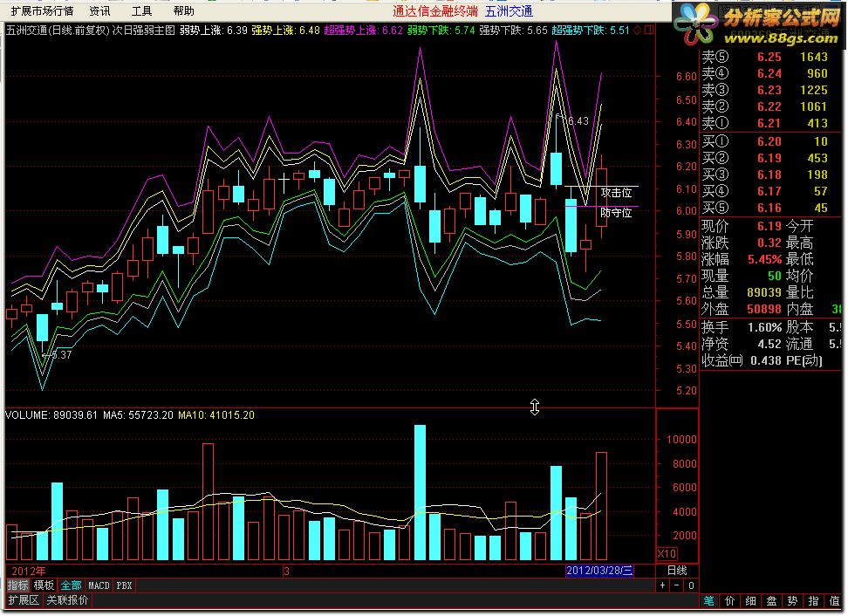Open the 扩展区 tab
The height and width of the screenshot is (616, 848).
(x=24, y=599)
